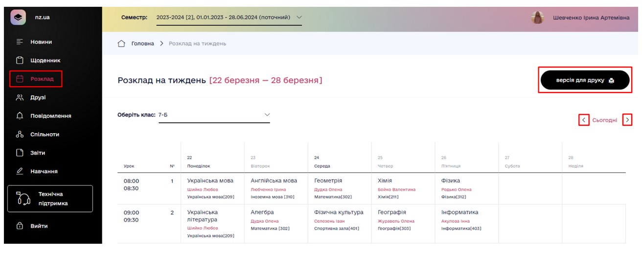Click Вийти to log out

pos(40,226)
